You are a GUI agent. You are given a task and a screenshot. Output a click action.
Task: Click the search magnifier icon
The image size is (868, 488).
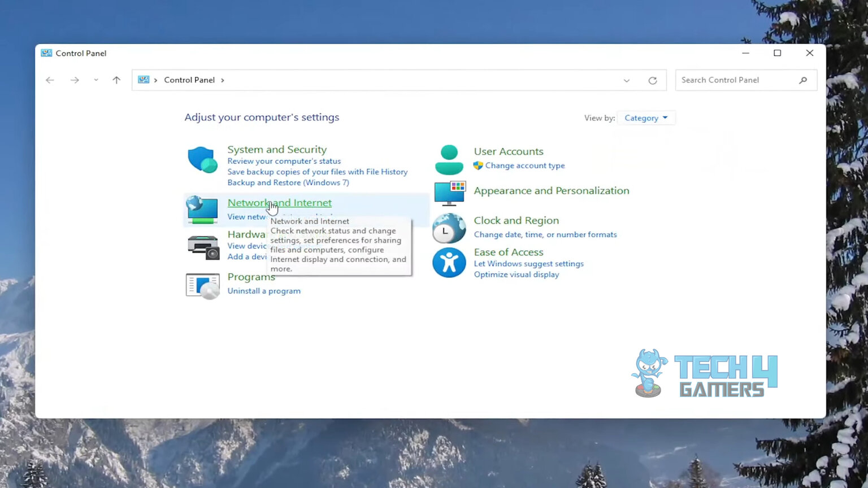pos(803,80)
